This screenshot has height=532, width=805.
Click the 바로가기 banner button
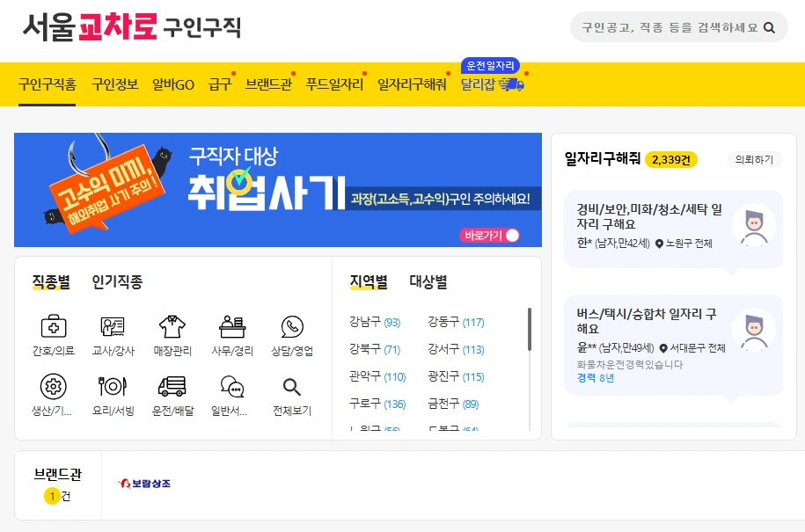coord(489,235)
